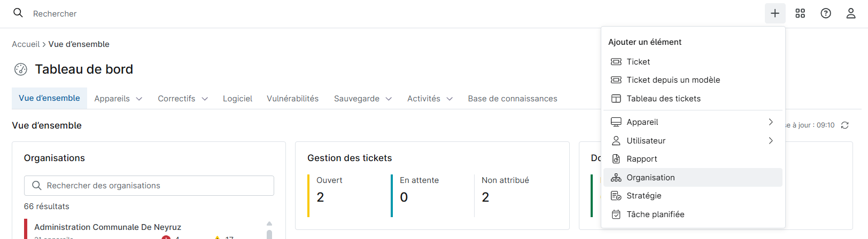Switch to the Vulnérabilités tab
This screenshot has height=239, width=868.
point(292,99)
